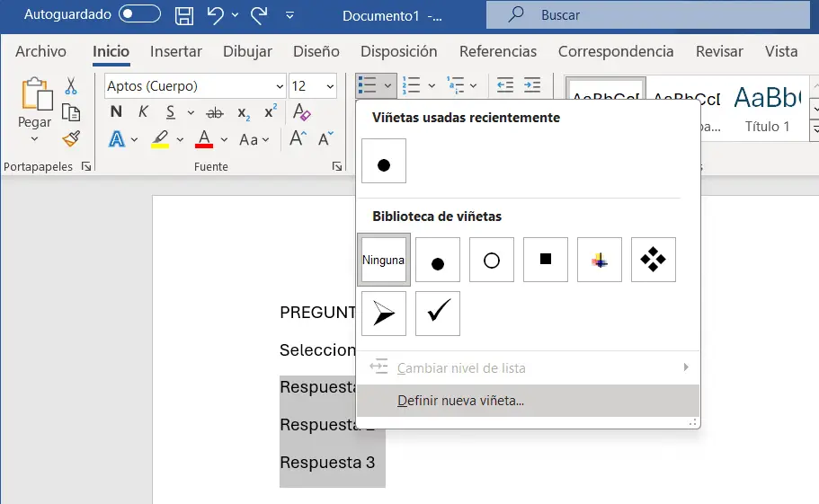819x504 pixels.
Task: Click the Save disk icon
Action: (184, 15)
